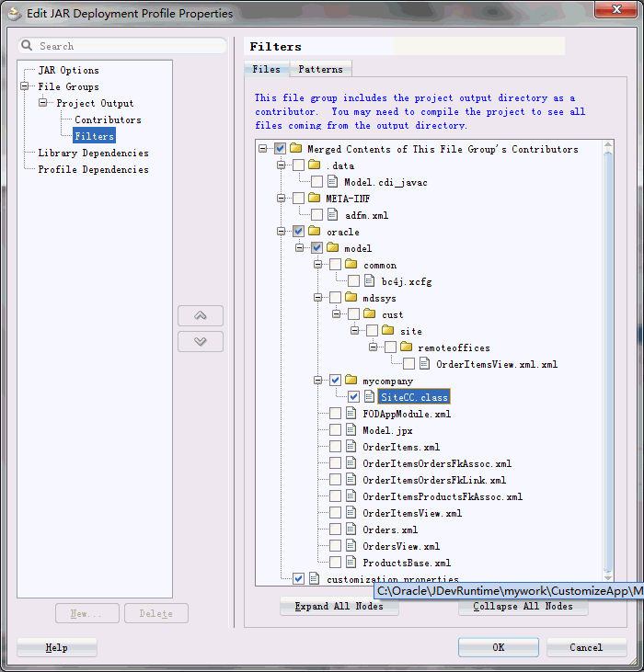Check the .data folder checkbox
This screenshot has width=644, height=672.
click(x=299, y=165)
